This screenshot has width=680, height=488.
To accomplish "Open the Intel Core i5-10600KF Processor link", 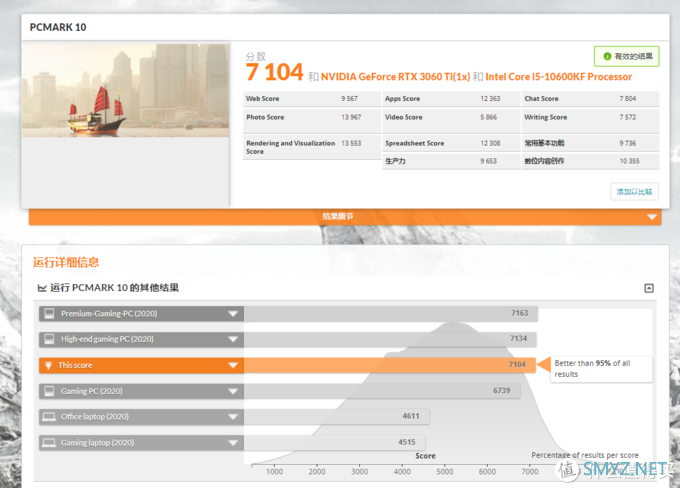I will pyautogui.click(x=559, y=77).
